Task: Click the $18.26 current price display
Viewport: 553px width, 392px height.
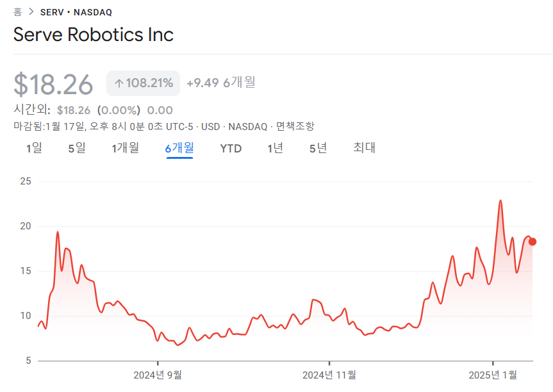Action: (x=54, y=83)
